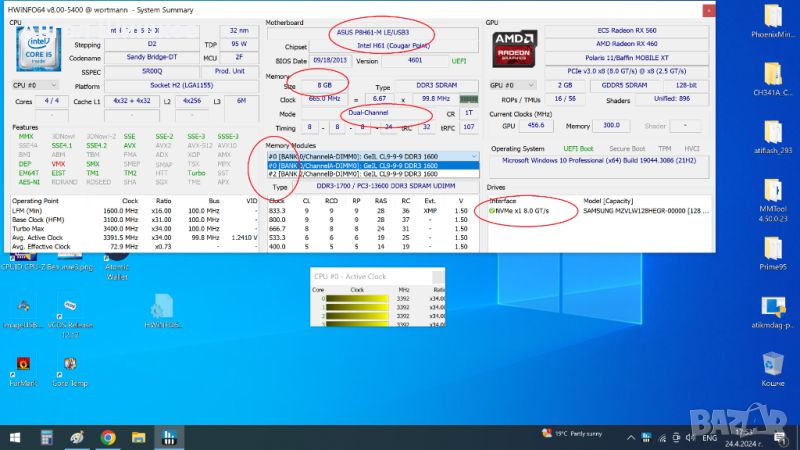Screen dimensions: 800x450
Task: Click the AMD Radeon RX 460 field
Action: pyautogui.click(x=627, y=44)
